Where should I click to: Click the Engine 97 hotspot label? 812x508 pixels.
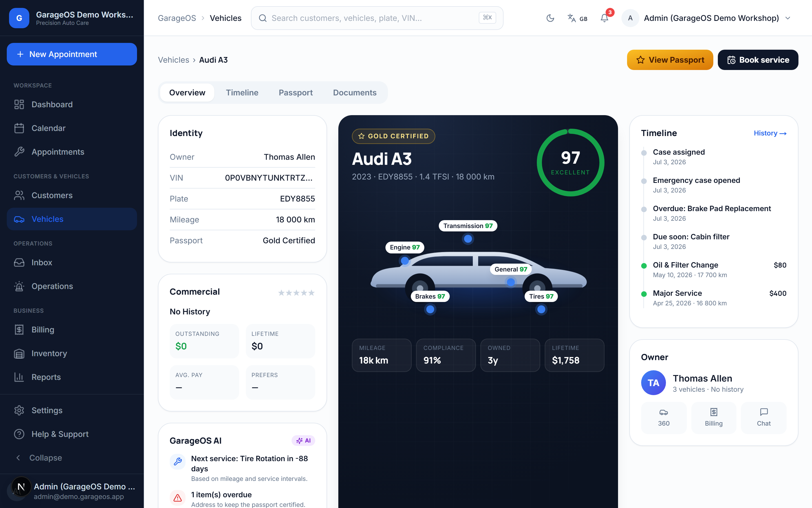point(405,247)
